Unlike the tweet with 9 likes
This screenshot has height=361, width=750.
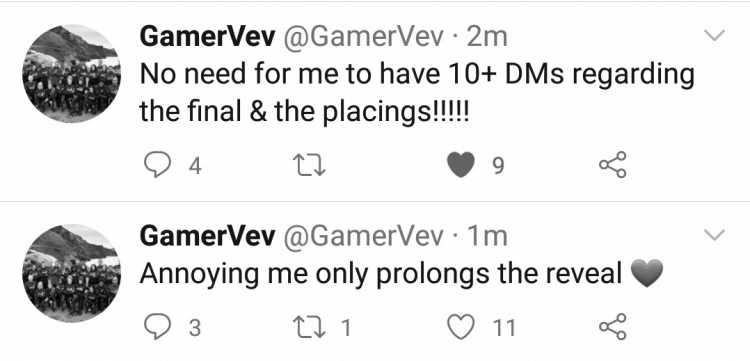(461, 165)
